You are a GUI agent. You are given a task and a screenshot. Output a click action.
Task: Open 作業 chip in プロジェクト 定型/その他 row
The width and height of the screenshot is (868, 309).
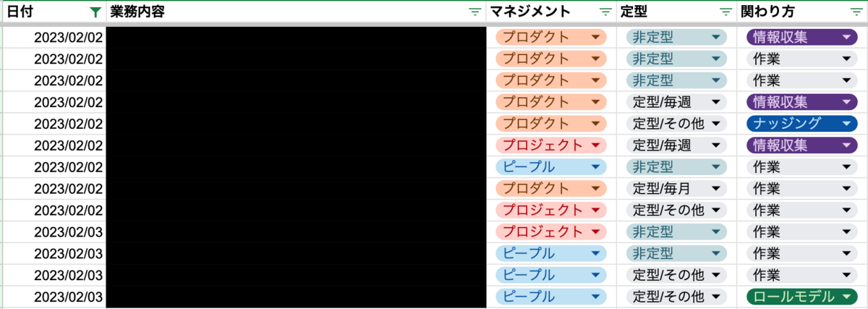pos(802,211)
